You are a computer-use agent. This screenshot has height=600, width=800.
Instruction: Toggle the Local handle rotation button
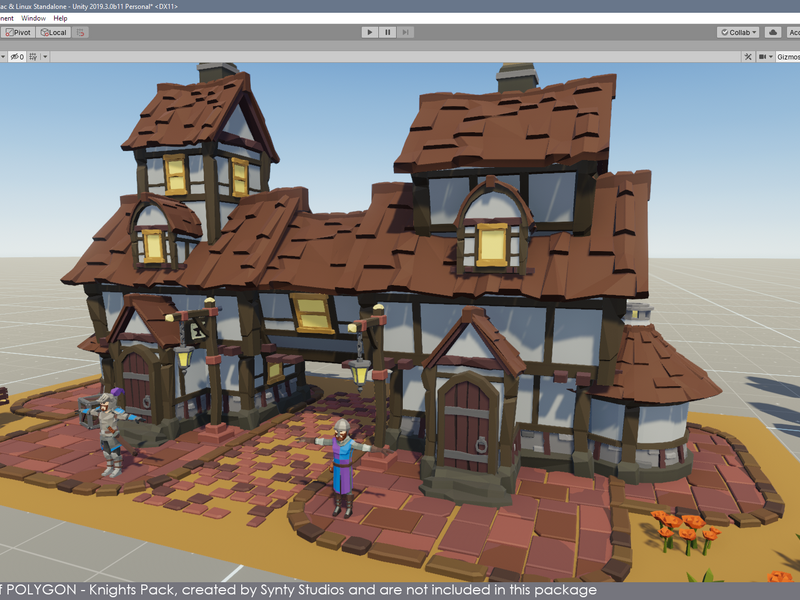pyautogui.click(x=53, y=32)
